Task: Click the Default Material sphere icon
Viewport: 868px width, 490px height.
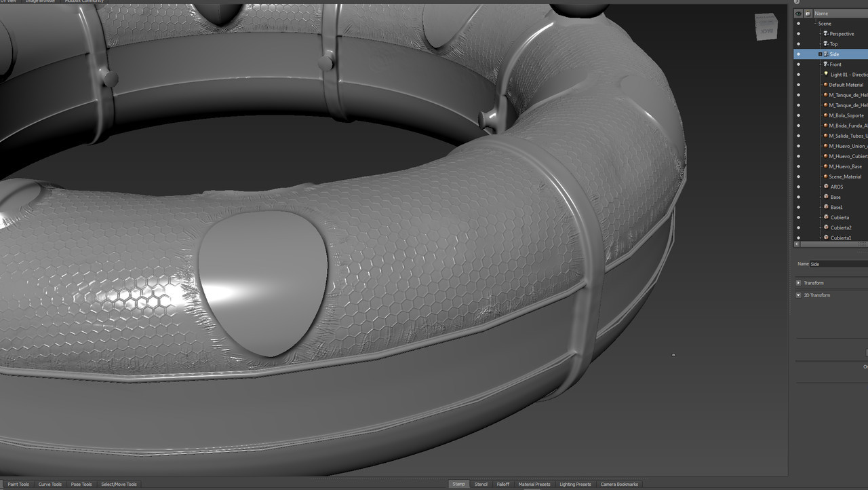Action: pos(825,85)
